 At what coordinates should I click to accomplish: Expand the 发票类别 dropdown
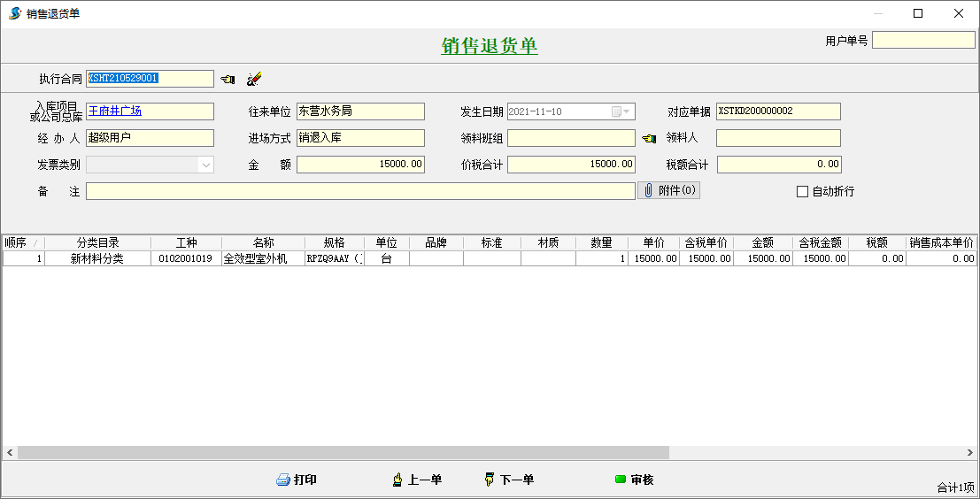(x=206, y=165)
